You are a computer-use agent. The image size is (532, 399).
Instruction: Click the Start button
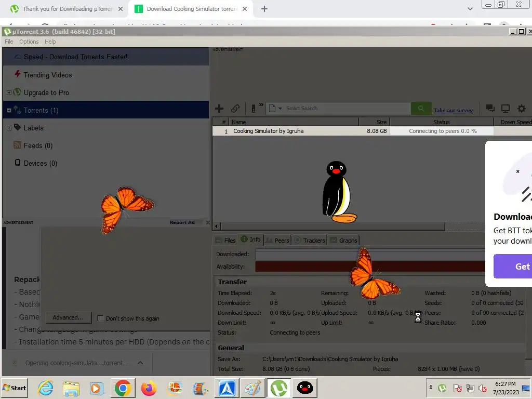pos(14,388)
